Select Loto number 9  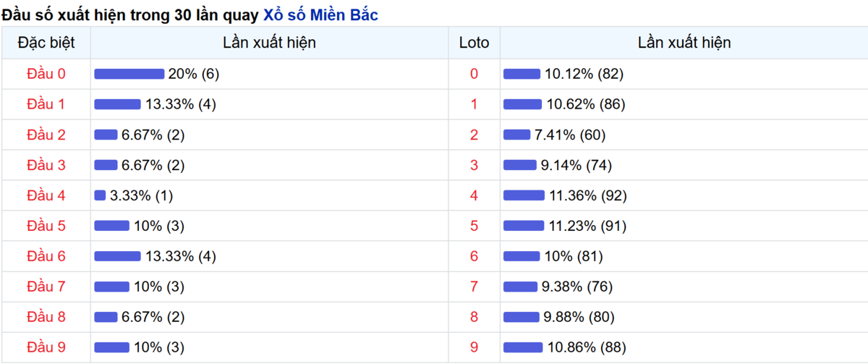(475, 347)
